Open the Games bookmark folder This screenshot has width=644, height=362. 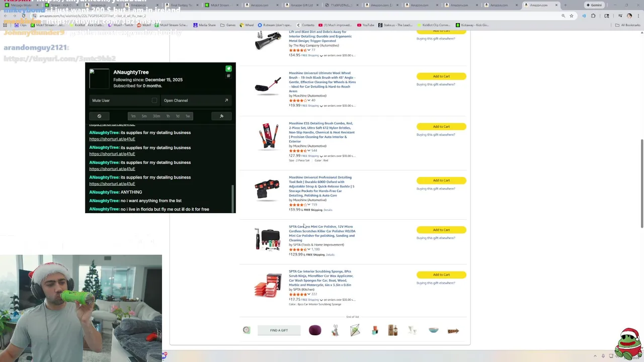(x=228, y=25)
